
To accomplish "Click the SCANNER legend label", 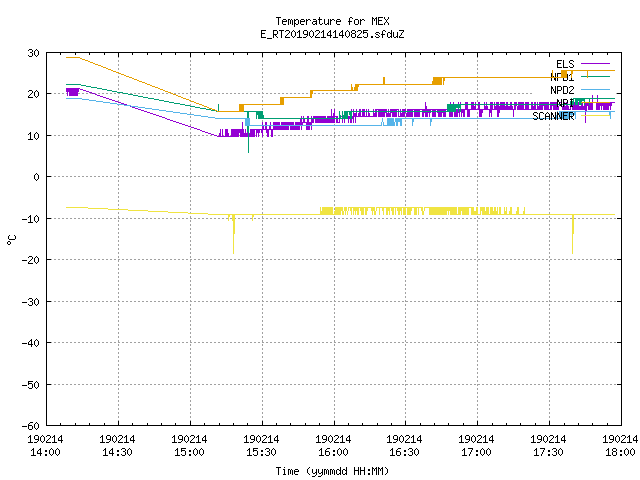I will 553,116.
